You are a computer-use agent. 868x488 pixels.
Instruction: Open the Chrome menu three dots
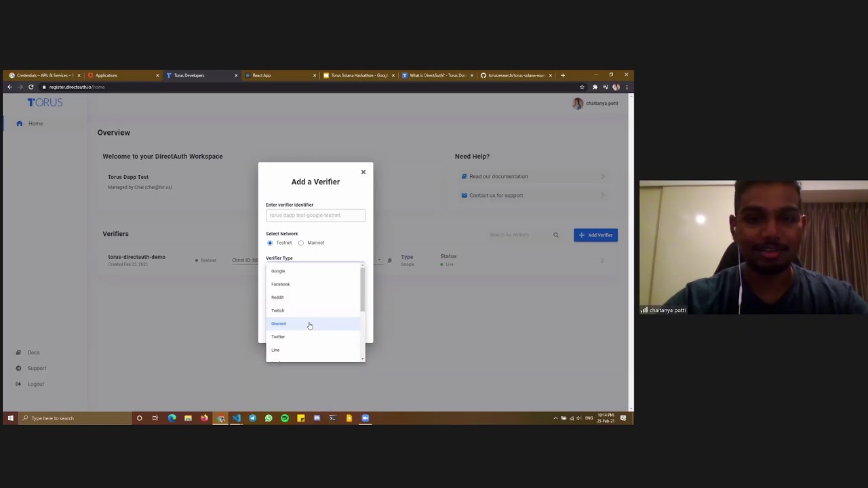coord(627,87)
